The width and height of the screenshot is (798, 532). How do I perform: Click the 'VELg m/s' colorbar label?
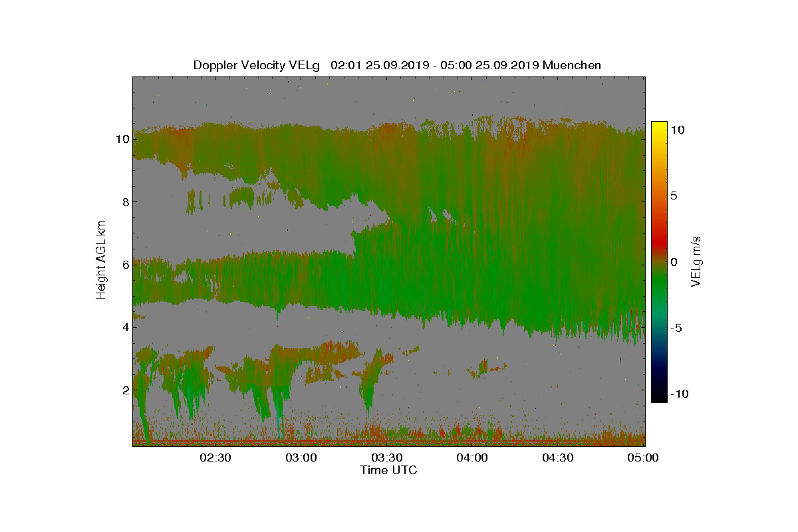click(696, 262)
